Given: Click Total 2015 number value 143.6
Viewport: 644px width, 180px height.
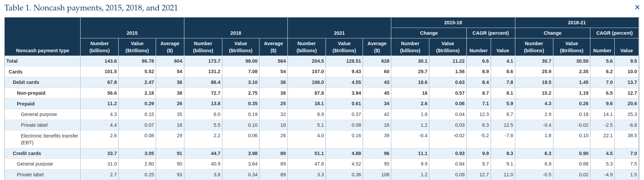Looking at the screenshot, I should click(111, 61).
